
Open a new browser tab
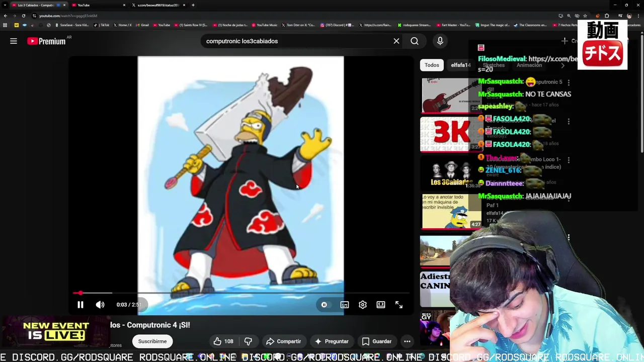(x=193, y=5)
